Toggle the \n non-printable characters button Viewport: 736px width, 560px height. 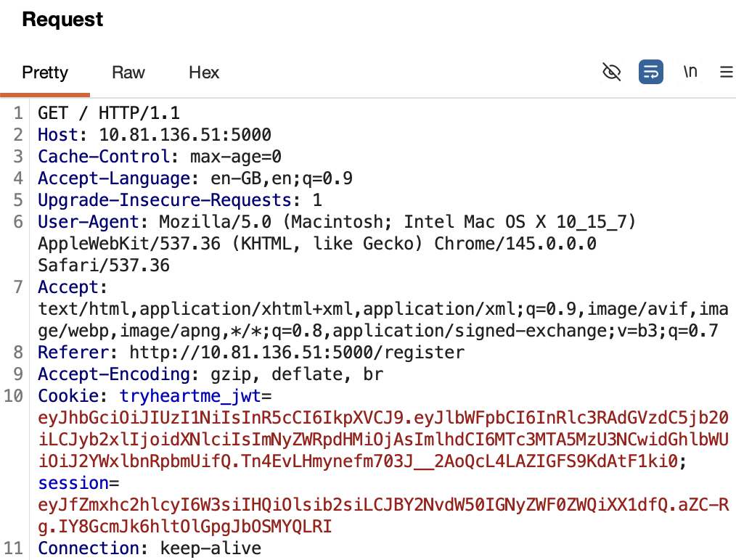(690, 72)
